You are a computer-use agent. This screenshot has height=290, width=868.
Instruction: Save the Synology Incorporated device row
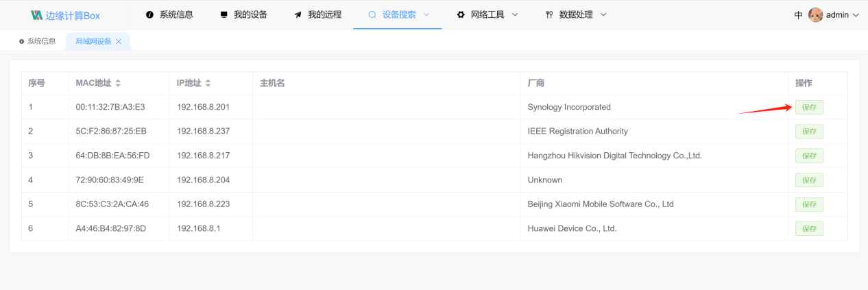pyautogui.click(x=809, y=107)
